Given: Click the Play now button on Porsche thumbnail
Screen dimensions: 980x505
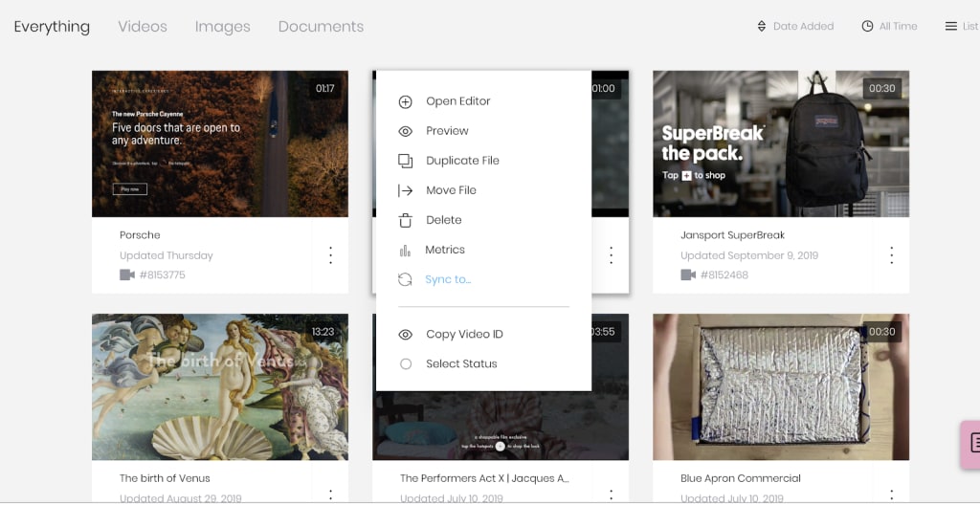Looking at the screenshot, I should (130, 188).
